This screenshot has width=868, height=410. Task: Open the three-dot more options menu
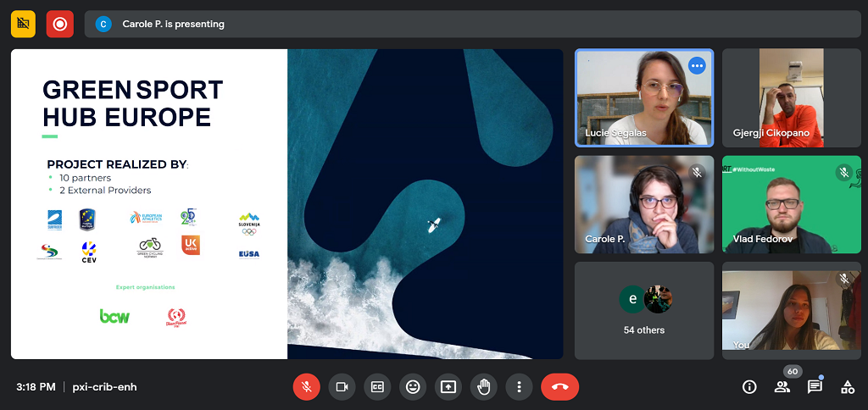click(519, 387)
